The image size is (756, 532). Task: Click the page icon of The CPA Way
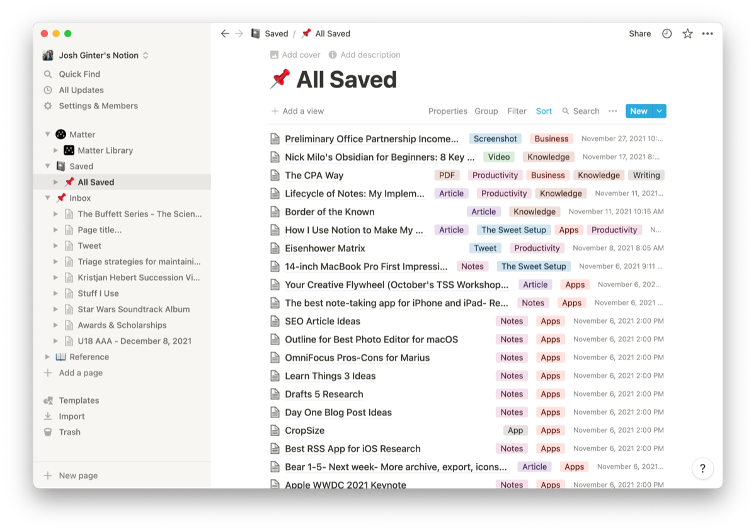tap(275, 175)
